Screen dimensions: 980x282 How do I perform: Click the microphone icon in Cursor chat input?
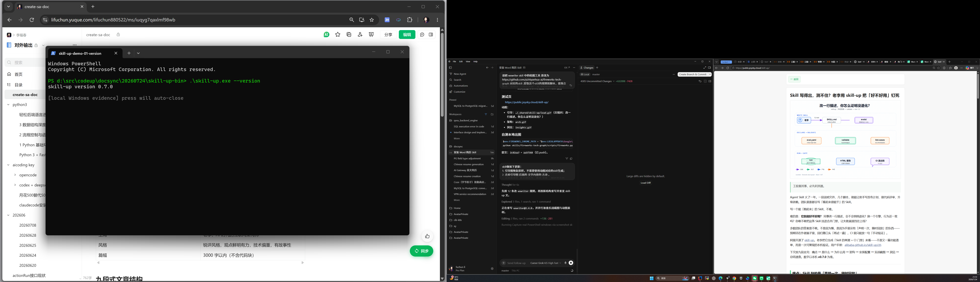coord(565,263)
